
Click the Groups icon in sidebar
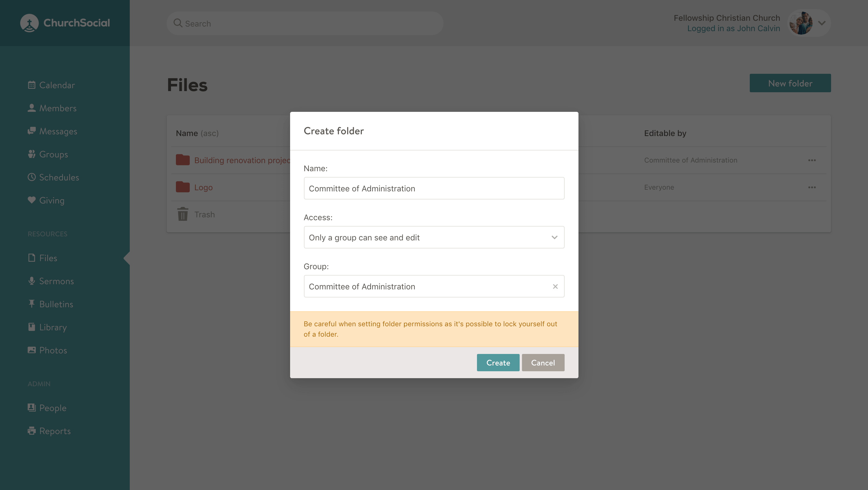[x=32, y=154]
